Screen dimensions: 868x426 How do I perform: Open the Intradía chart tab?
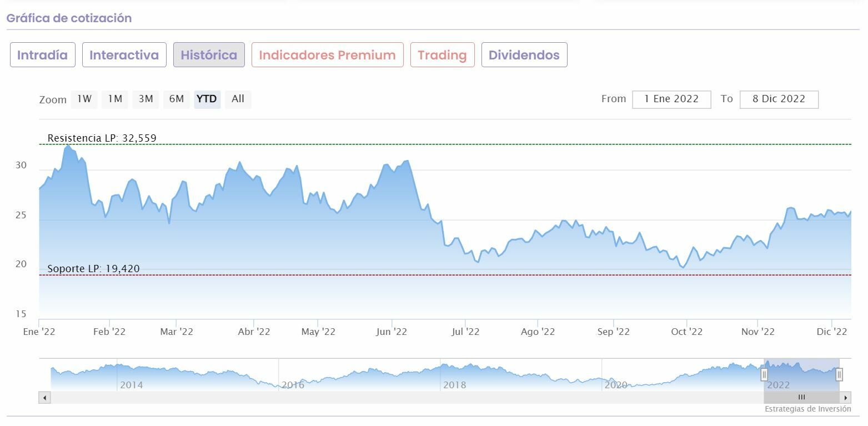click(x=43, y=55)
